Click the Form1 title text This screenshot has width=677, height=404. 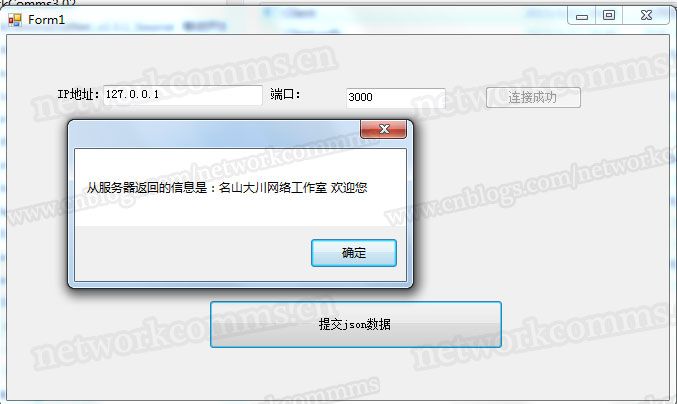click(x=46, y=20)
